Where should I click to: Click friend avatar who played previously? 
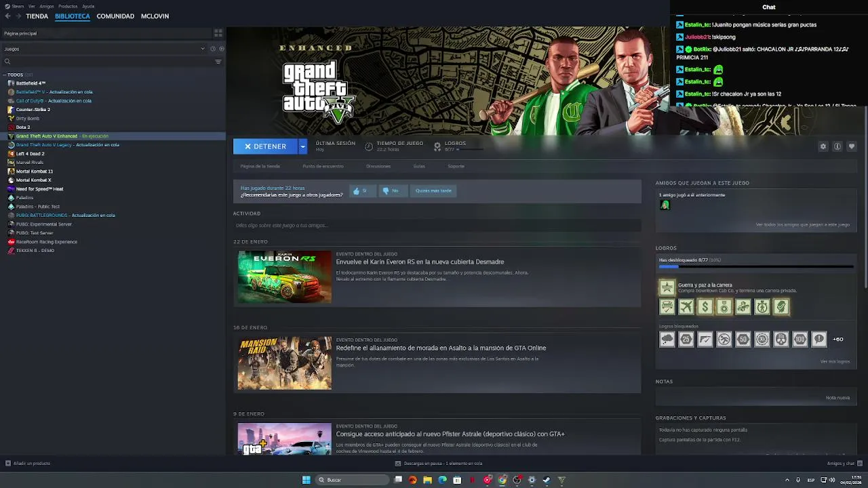(665, 205)
